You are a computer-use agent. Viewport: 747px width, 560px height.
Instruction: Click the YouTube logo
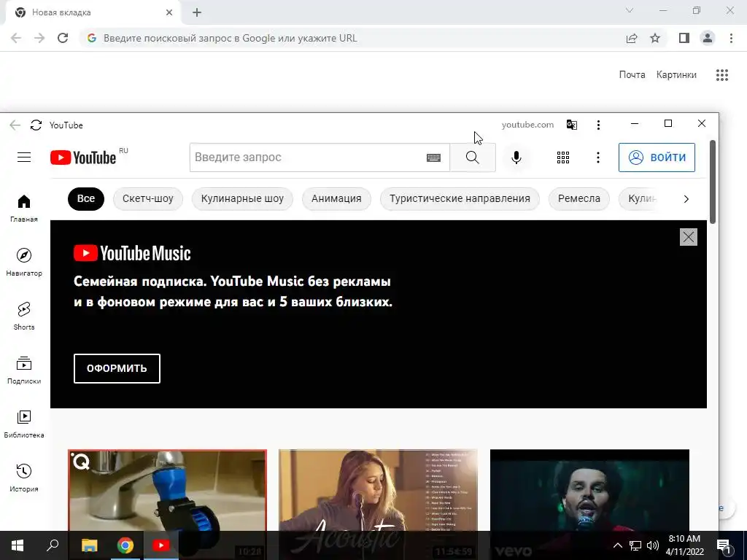pos(83,157)
